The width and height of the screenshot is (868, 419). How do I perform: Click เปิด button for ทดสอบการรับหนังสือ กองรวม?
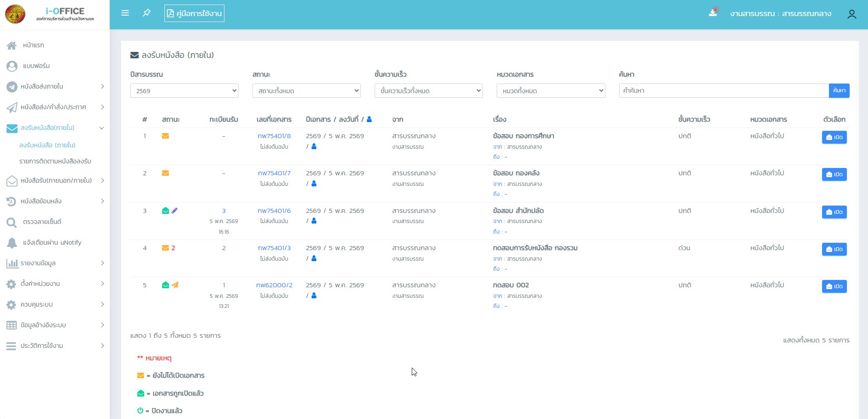pos(834,249)
